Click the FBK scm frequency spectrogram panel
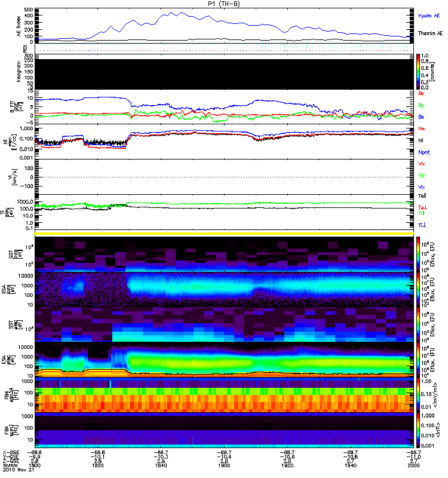This screenshot has height=478, width=448. [225, 430]
